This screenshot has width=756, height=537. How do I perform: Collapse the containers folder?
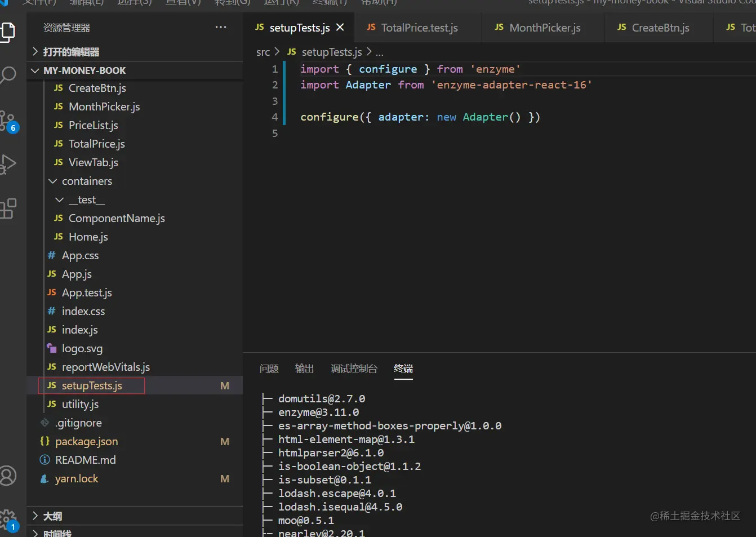pos(87,181)
